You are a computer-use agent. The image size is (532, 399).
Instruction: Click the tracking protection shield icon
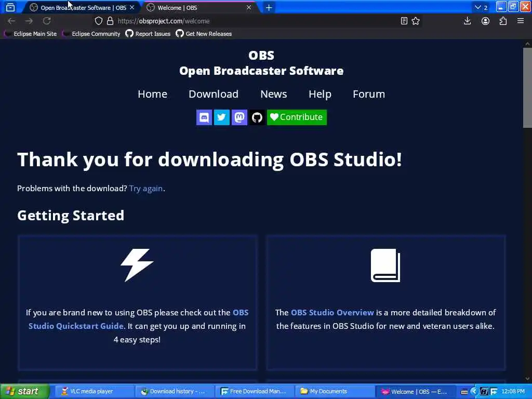coord(98,21)
